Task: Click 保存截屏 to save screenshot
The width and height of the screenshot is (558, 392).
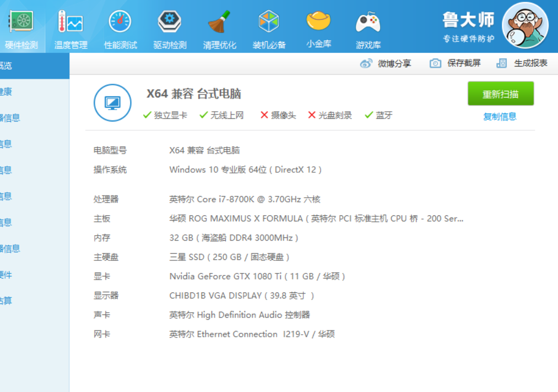Action: (x=455, y=63)
